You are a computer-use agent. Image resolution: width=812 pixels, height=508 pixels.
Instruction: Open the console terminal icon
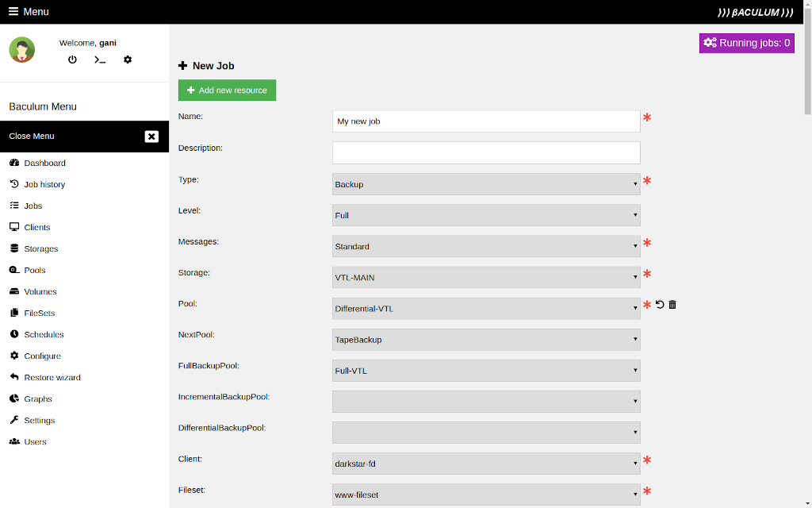tap(100, 60)
